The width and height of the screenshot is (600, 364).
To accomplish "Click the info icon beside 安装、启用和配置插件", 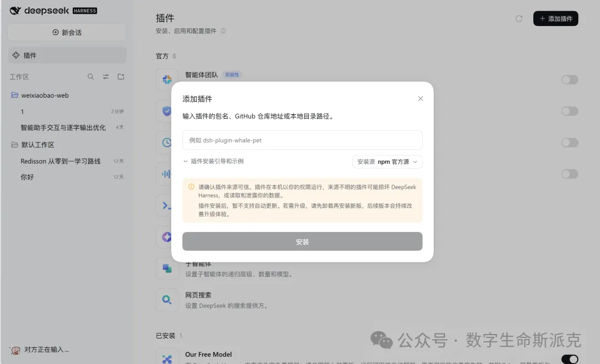I will point(223,31).
